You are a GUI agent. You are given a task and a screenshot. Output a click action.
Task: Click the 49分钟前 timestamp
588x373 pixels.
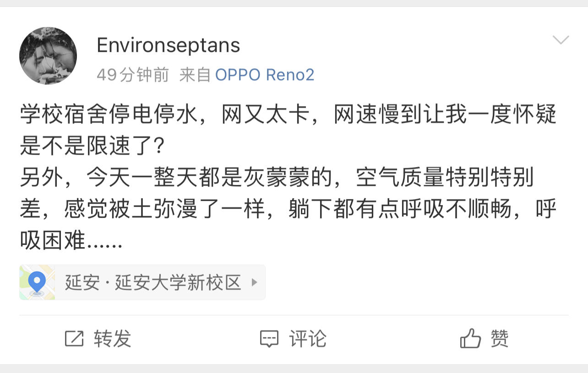(x=132, y=74)
